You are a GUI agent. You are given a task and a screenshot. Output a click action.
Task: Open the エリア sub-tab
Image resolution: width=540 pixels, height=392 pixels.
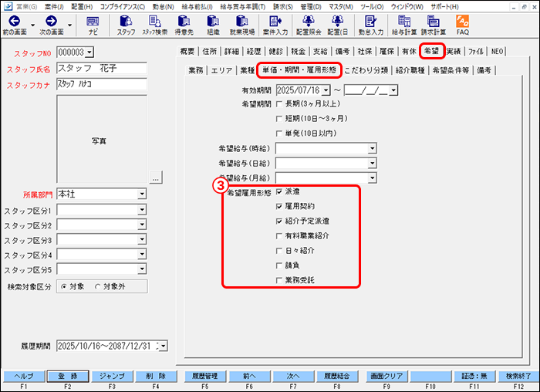[x=221, y=70]
